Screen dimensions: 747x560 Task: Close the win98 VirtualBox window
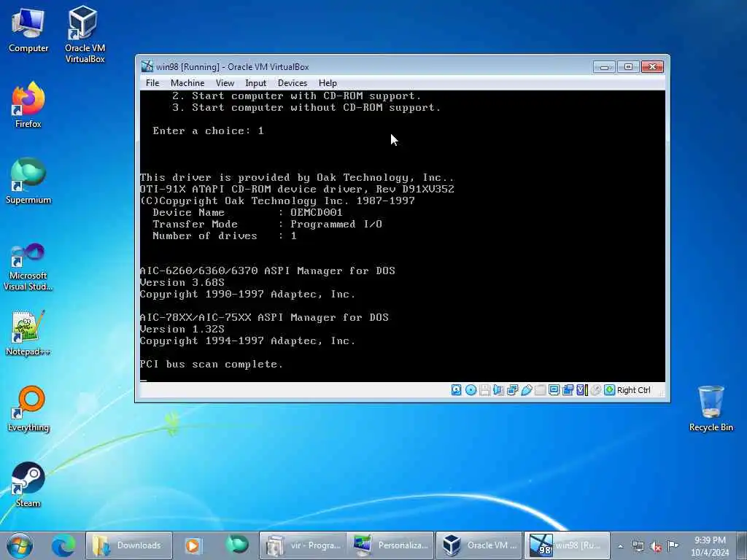click(x=652, y=66)
